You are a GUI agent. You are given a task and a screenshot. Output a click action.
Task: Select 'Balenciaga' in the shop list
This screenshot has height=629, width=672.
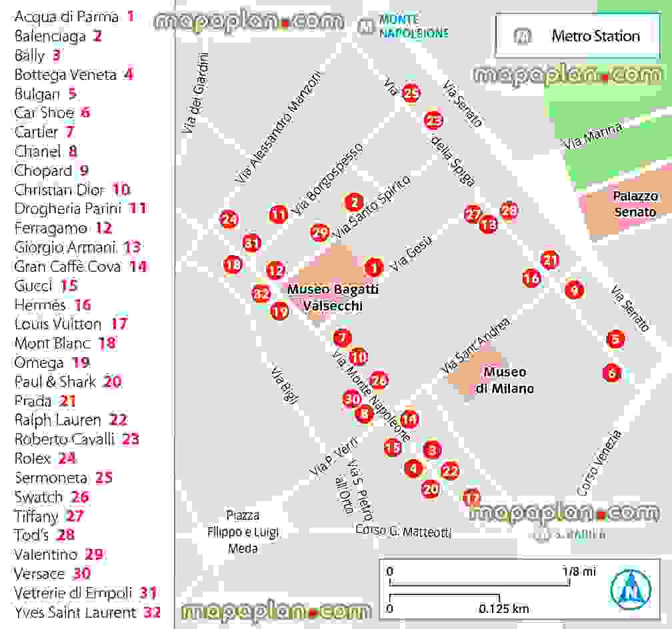coord(50,36)
